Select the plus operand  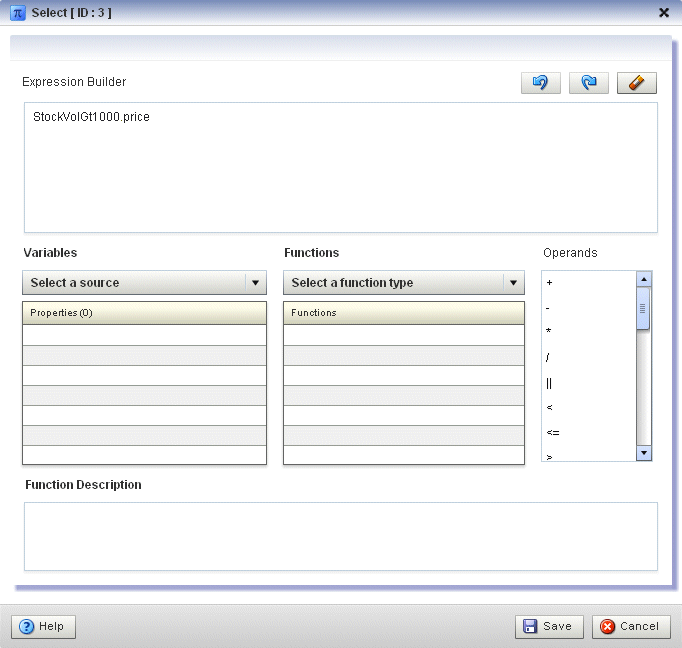click(x=549, y=283)
